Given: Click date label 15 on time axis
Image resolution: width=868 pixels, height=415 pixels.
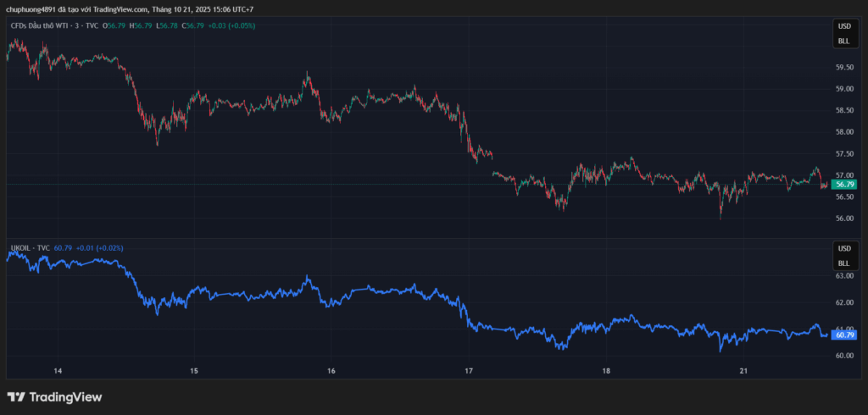Looking at the screenshot, I should 194,371.
